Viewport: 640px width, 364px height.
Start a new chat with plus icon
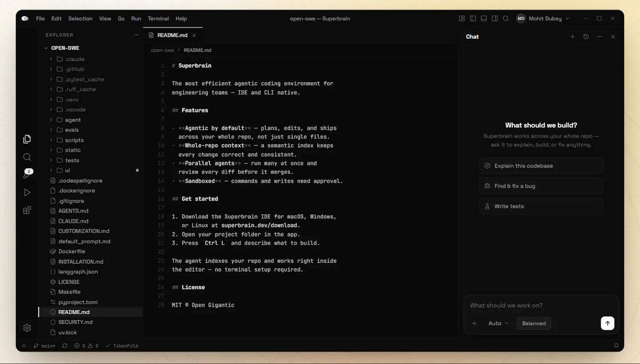point(572,36)
